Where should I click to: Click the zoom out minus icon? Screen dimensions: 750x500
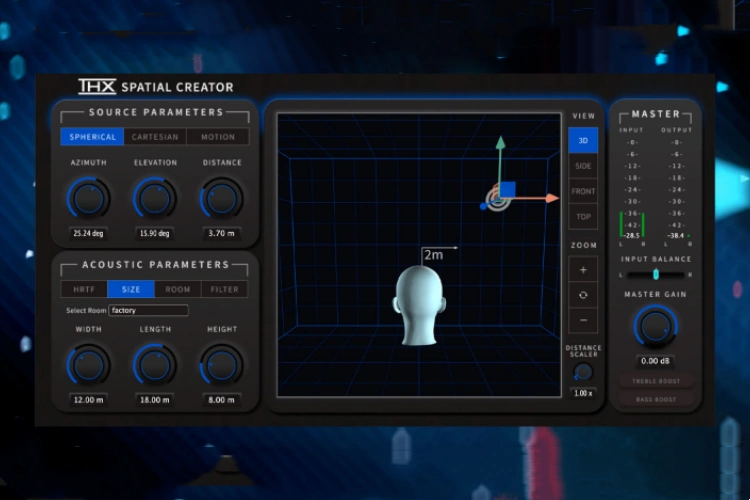pos(583,320)
